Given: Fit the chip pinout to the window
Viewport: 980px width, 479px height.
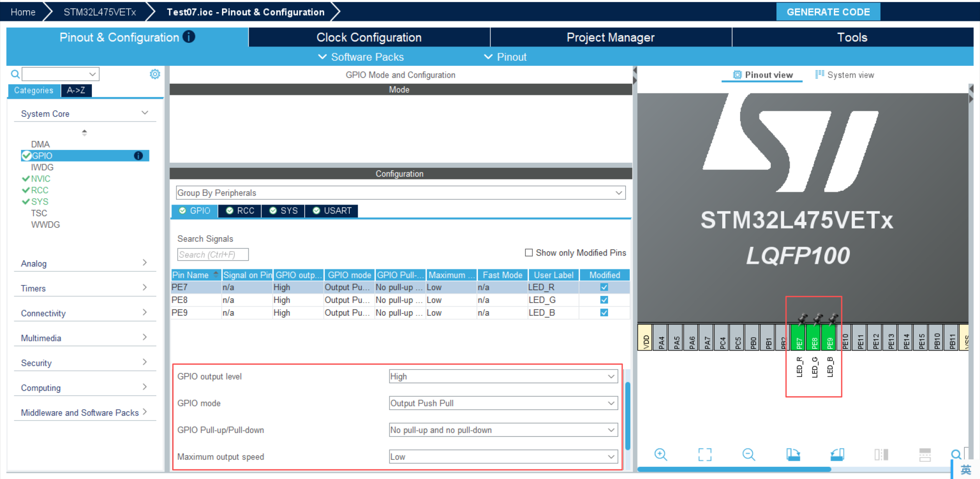Looking at the screenshot, I should click(x=705, y=454).
